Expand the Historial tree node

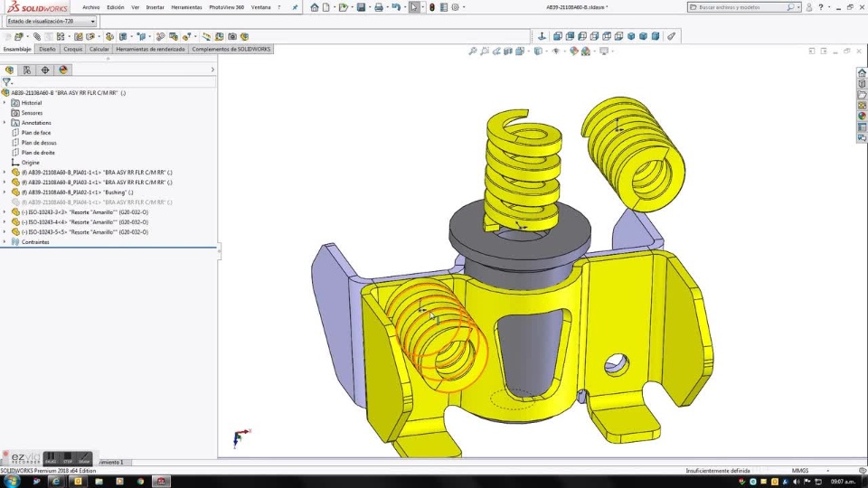point(5,103)
